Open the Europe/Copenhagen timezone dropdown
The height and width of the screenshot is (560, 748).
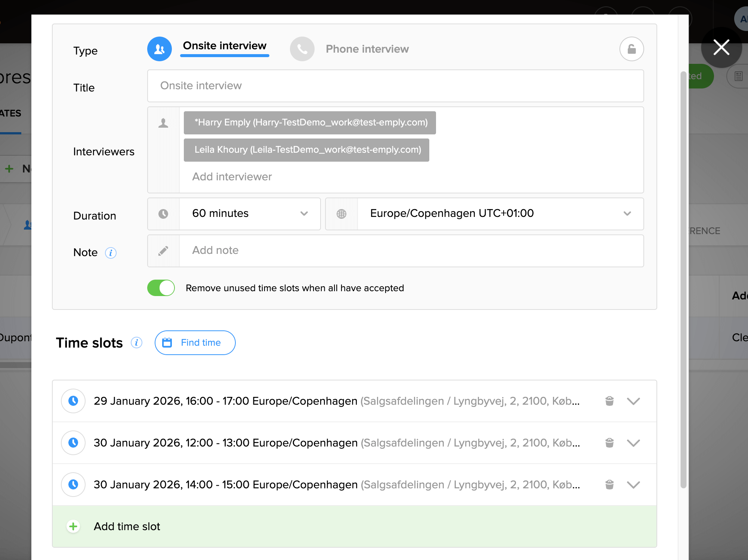click(x=500, y=214)
